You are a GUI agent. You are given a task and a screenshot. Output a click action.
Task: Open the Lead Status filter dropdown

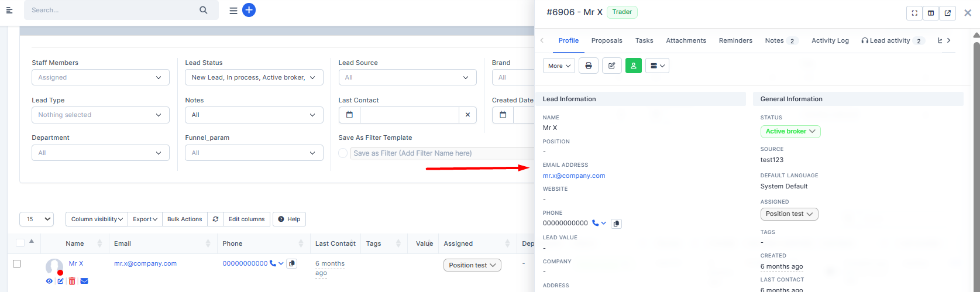[x=253, y=77]
